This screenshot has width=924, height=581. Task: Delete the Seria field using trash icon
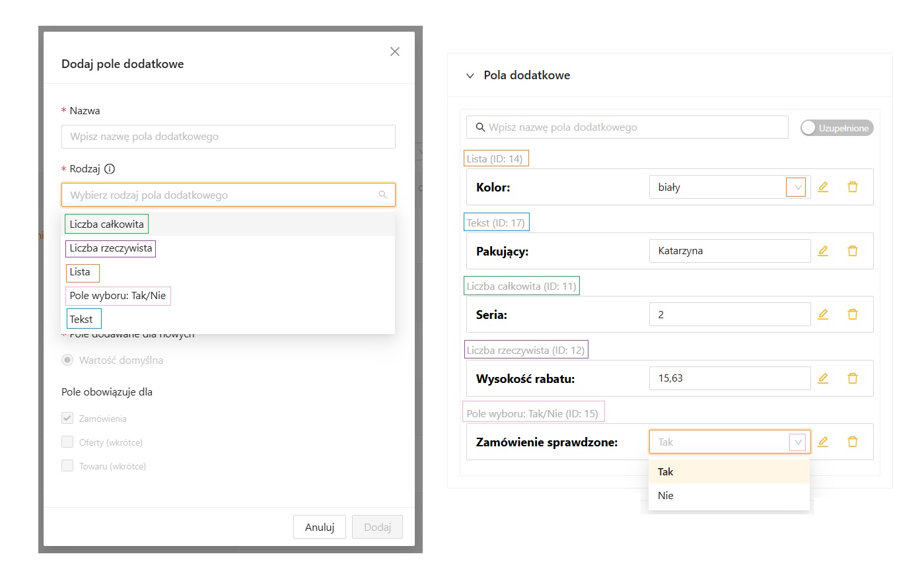click(853, 314)
